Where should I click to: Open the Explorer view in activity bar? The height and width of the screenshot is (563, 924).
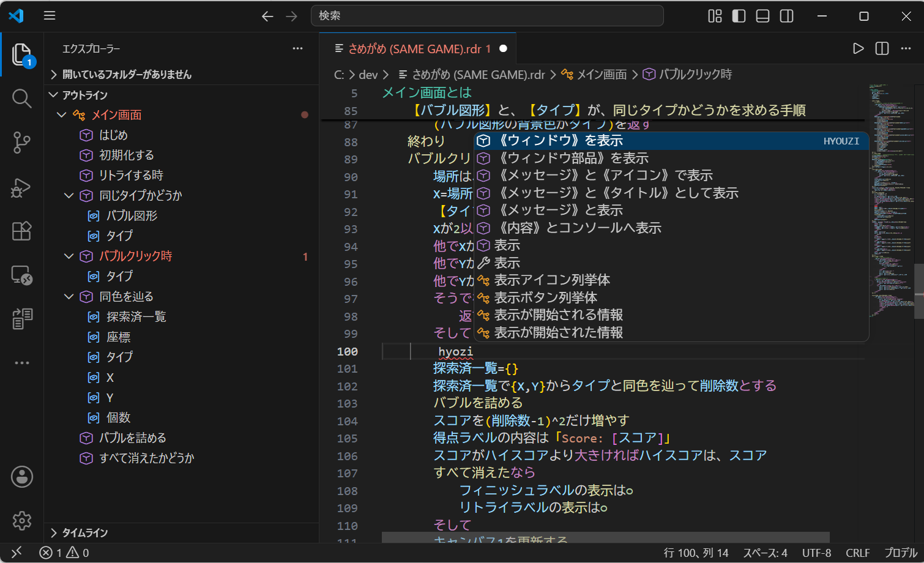(22, 54)
